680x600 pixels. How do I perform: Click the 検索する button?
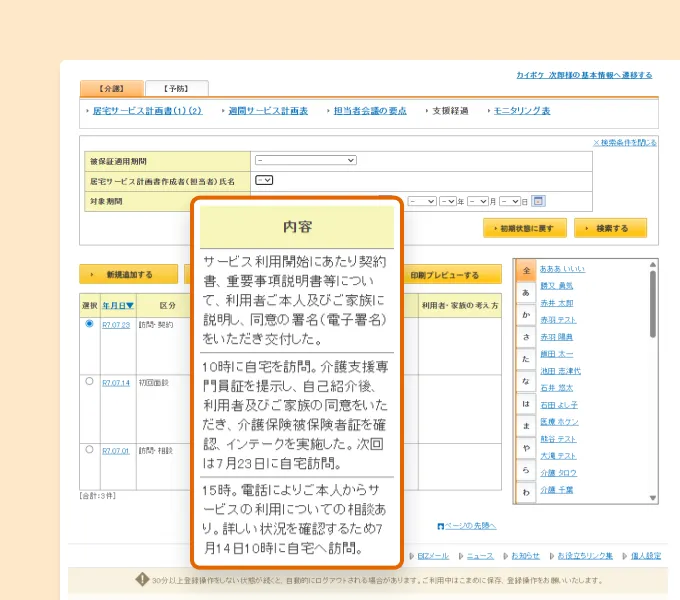(610, 228)
